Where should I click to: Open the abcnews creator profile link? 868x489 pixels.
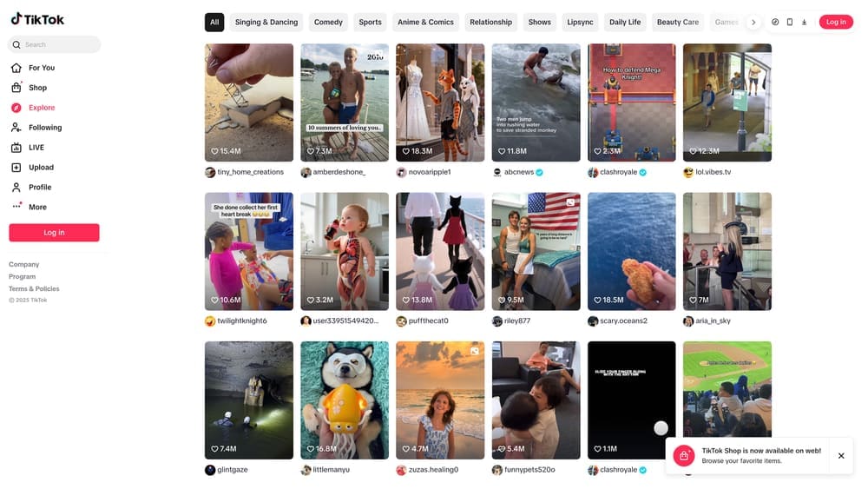coord(519,172)
